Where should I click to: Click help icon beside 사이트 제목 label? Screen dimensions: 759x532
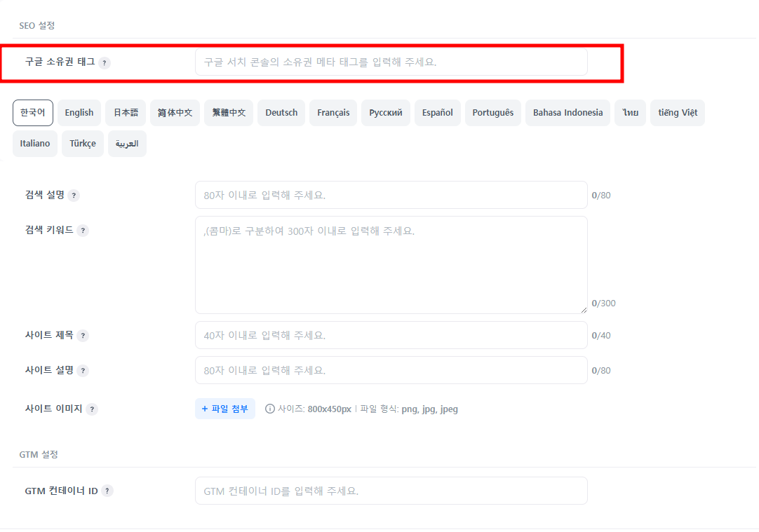(83, 336)
